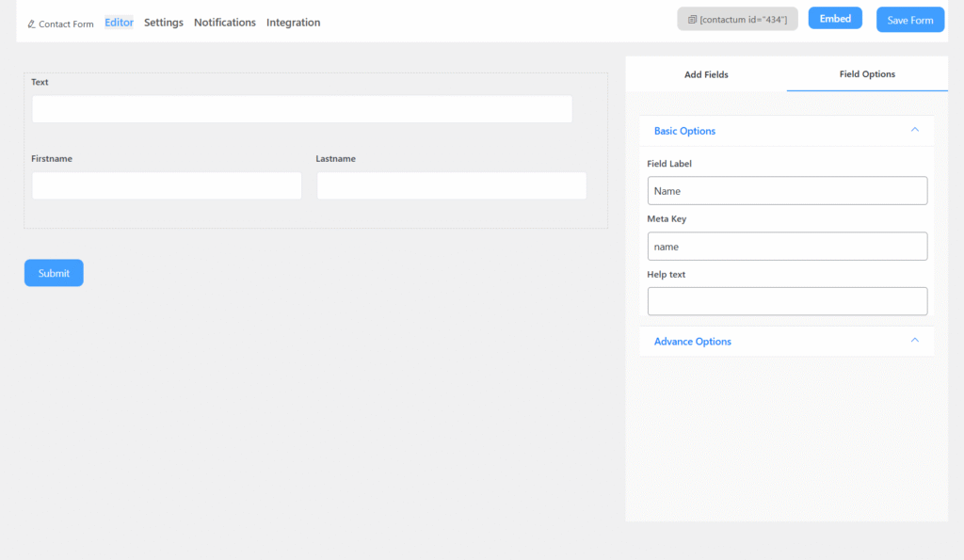Expand Advance Options using its chevron arrow
This screenshot has width=964, height=560.
(x=914, y=341)
